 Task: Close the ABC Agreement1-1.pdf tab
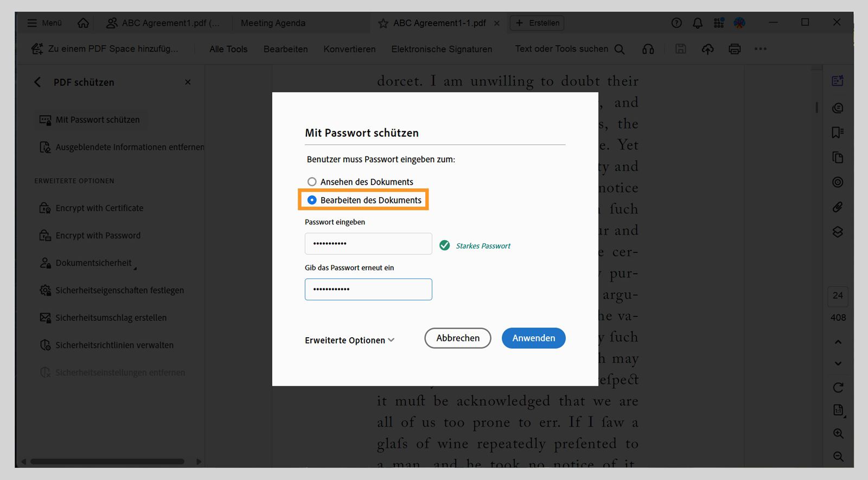pyautogui.click(x=496, y=23)
